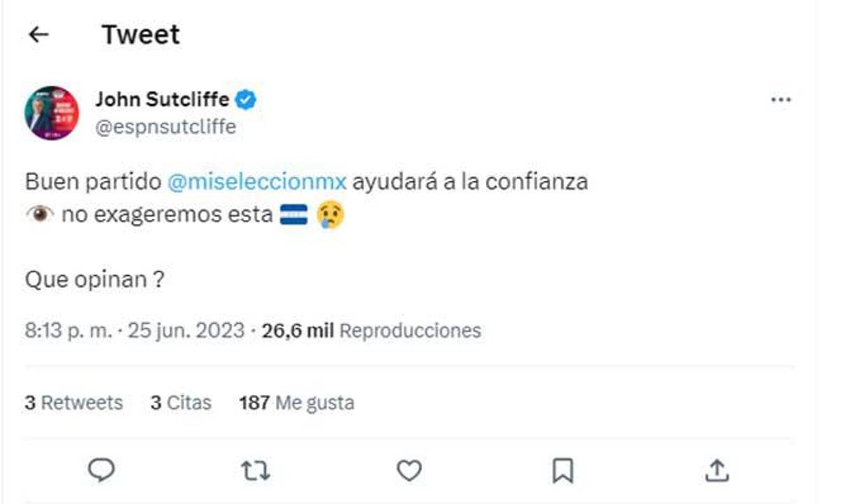Image resolution: width=855 pixels, height=504 pixels.
Task: Click the profile picture avatar
Action: [x=51, y=111]
